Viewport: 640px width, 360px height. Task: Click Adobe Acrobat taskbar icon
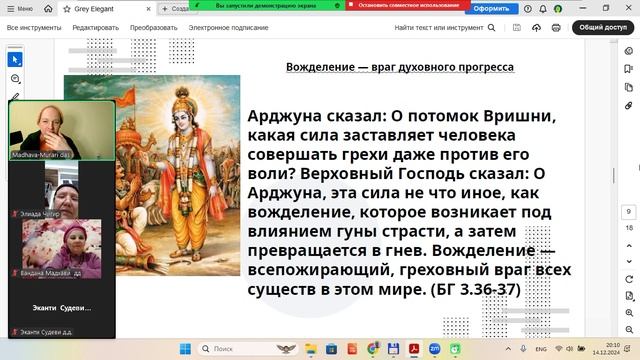coord(414,349)
